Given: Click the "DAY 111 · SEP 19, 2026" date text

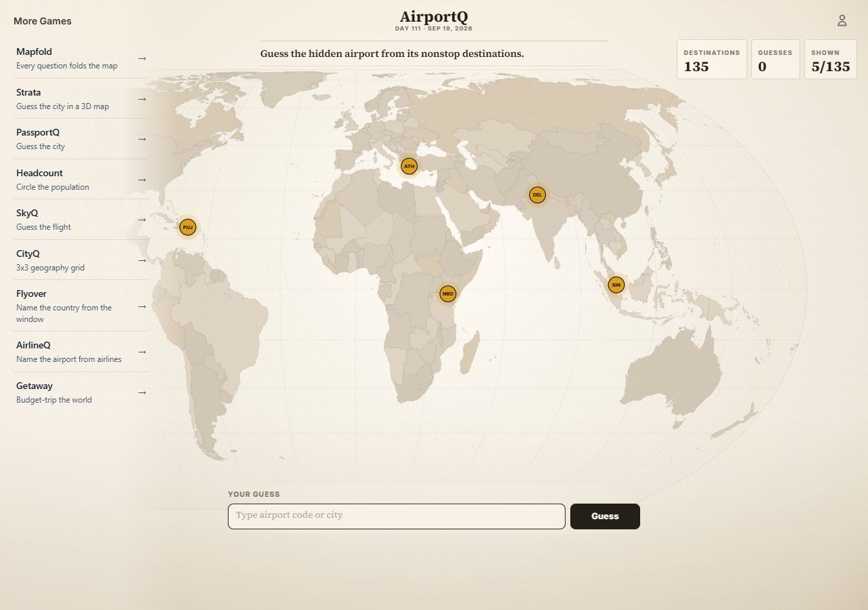Looking at the screenshot, I should tap(434, 29).
